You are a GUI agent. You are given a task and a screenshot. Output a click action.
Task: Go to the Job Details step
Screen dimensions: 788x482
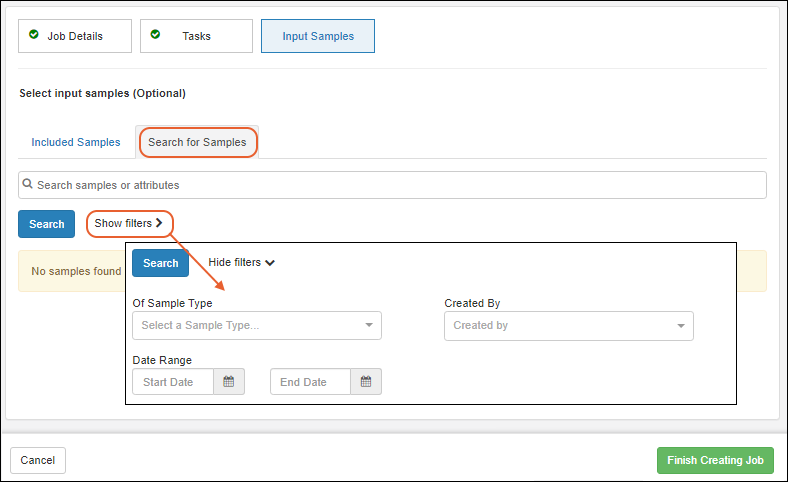[x=74, y=36]
